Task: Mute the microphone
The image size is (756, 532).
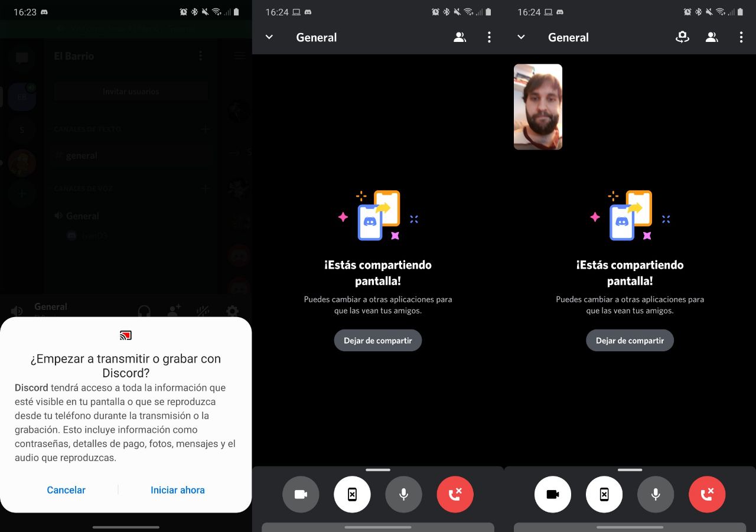Action: [403, 494]
